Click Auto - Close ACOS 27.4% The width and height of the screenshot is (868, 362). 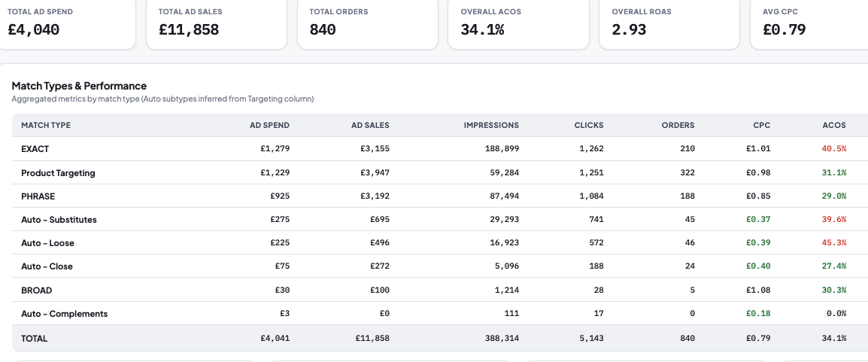tap(834, 266)
